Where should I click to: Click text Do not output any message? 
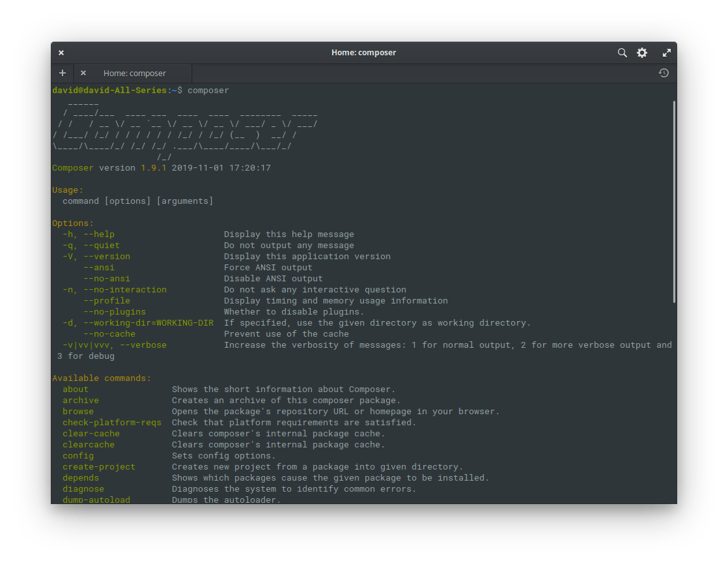(288, 246)
